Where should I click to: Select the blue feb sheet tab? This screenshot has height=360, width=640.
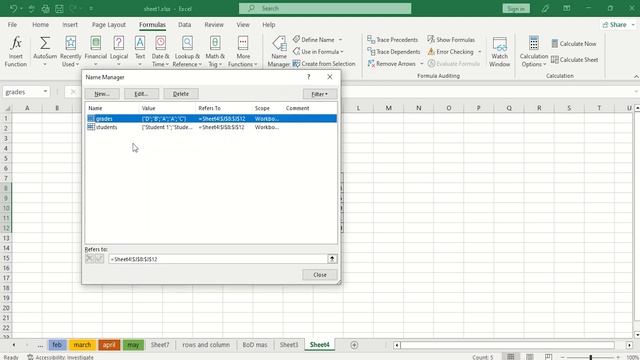[57, 345]
